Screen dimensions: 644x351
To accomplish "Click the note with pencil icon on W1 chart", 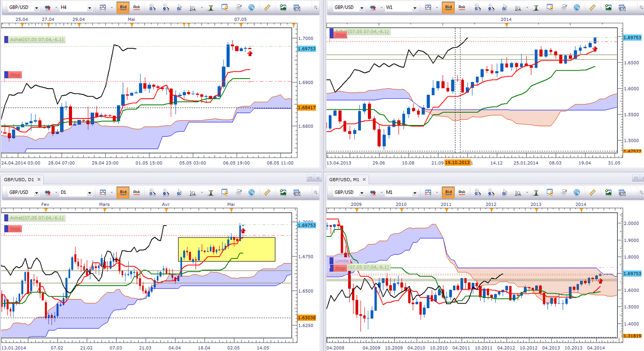I will click(x=549, y=7).
